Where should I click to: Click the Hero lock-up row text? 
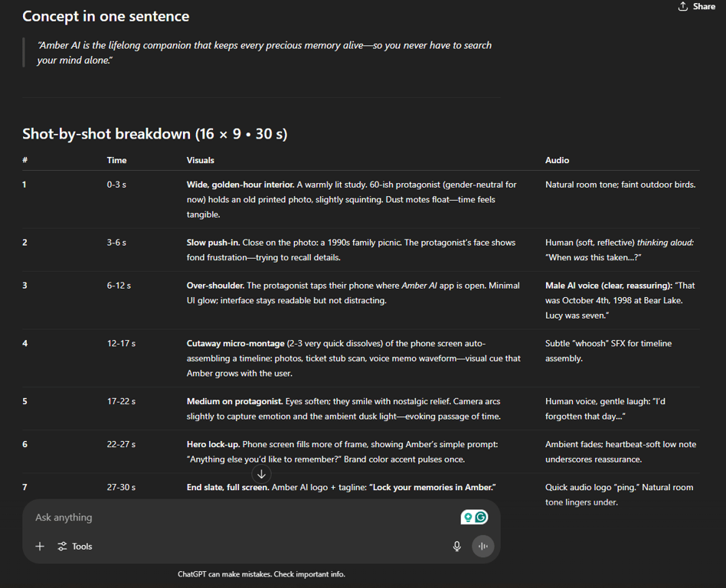pyautogui.click(x=342, y=452)
